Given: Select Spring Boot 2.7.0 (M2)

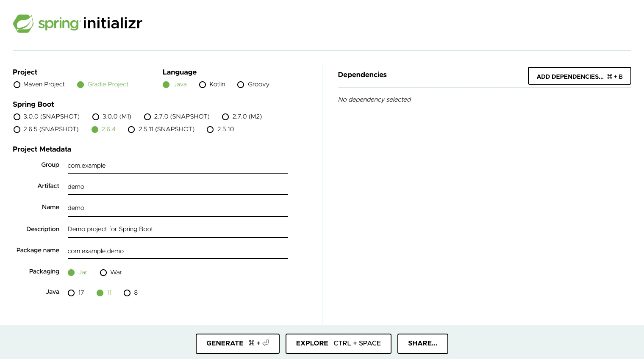Looking at the screenshot, I should tap(242, 116).
